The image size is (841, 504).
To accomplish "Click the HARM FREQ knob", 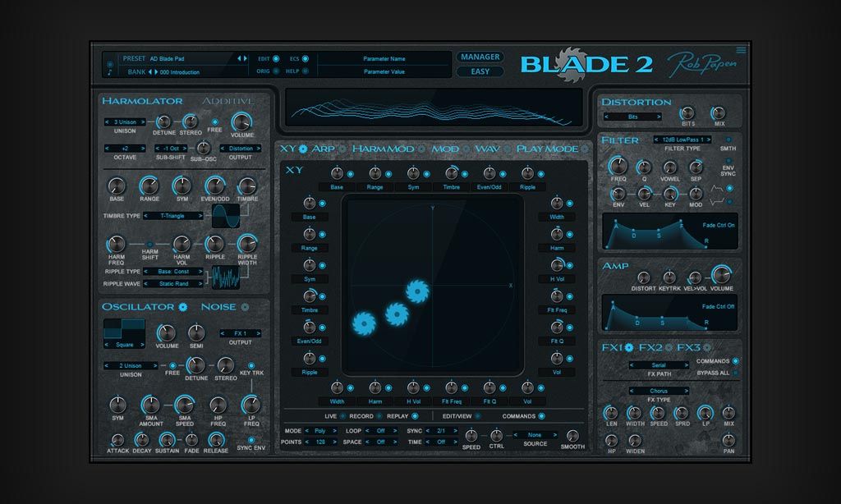I will click(117, 244).
